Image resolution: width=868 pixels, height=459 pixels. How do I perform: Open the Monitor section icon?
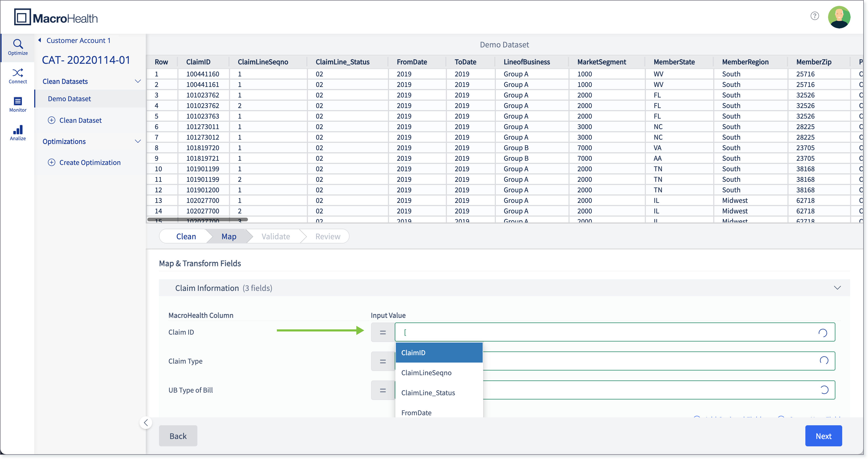[x=18, y=101]
